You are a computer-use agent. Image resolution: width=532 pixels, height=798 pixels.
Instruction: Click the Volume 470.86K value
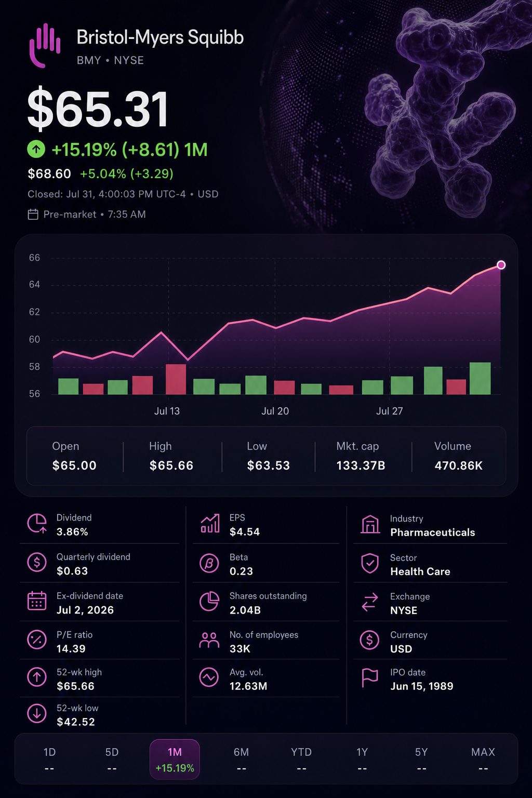(459, 465)
